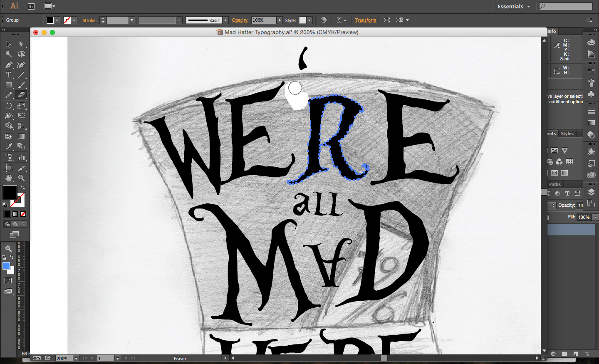Image resolution: width=599 pixels, height=364 pixels.
Task: Choose the Artboard tool
Action: [x=9, y=168]
